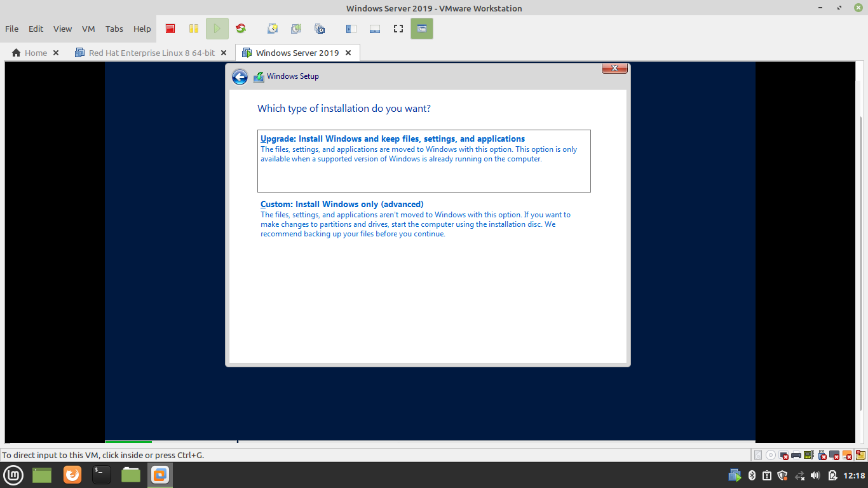This screenshot has width=868, height=488.
Task: Choose Upgrade: Install Windows and keep files
Action: point(424,161)
